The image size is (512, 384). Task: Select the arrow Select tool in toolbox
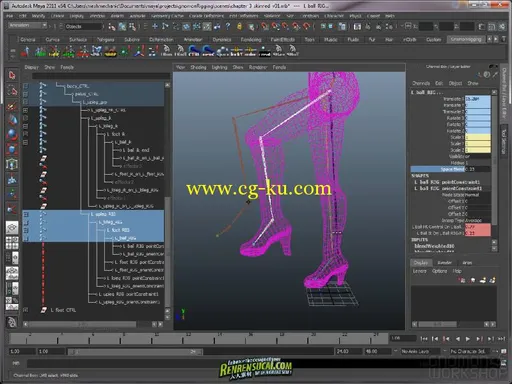12,75
